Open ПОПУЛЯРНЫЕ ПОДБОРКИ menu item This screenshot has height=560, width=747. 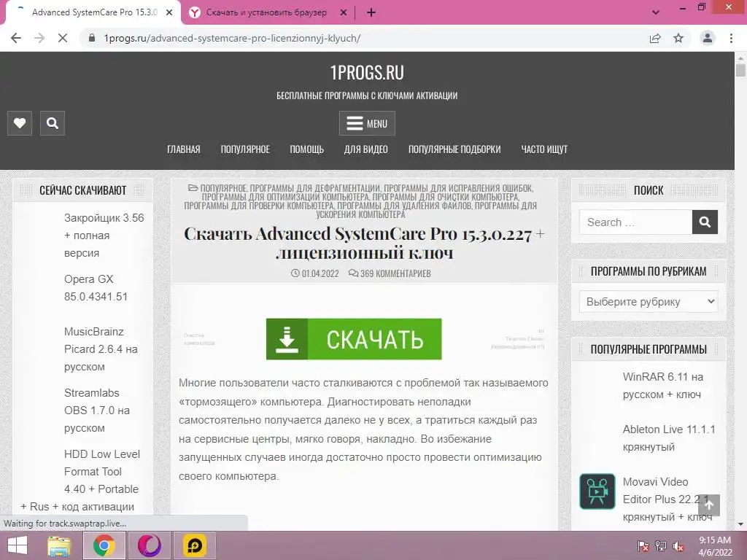coord(454,149)
